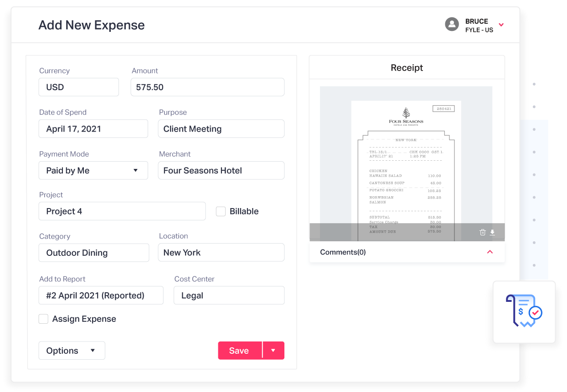Edit the Amount field showing 575.50

tap(207, 87)
